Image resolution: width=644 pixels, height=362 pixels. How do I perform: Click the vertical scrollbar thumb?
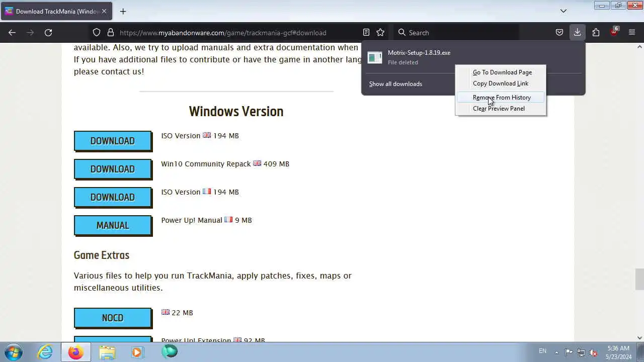click(639, 280)
